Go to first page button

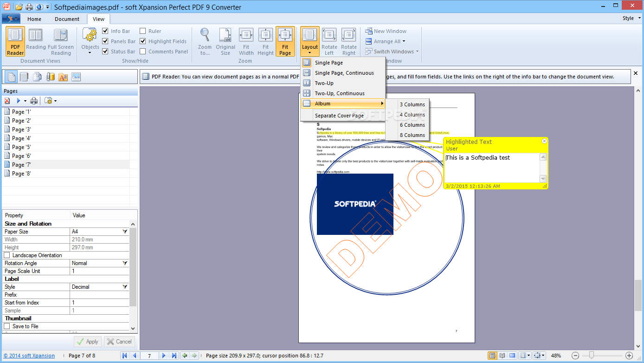[x=124, y=356]
